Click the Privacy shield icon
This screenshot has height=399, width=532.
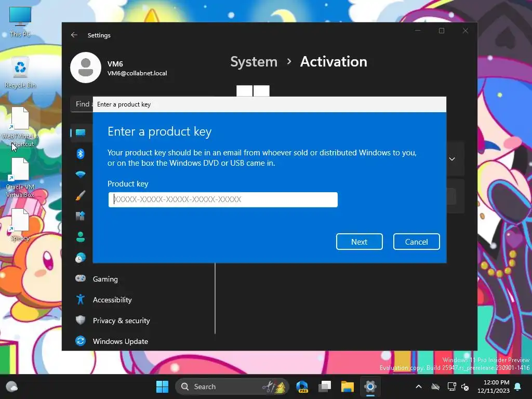click(81, 320)
